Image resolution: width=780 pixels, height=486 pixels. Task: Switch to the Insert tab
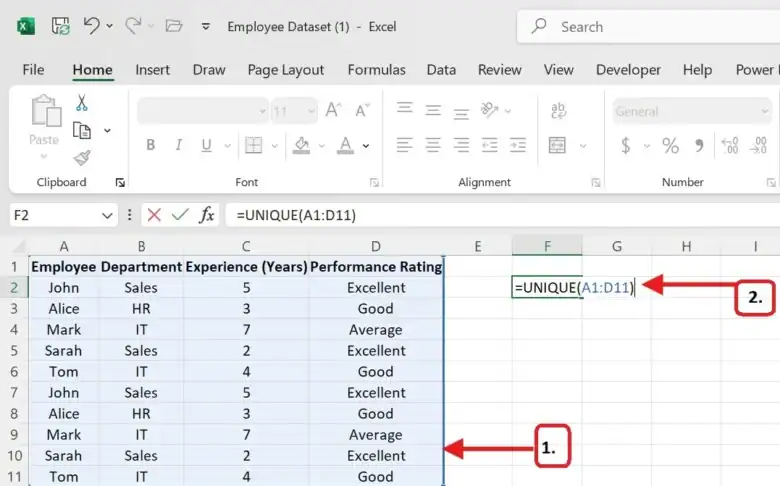click(152, 70)
